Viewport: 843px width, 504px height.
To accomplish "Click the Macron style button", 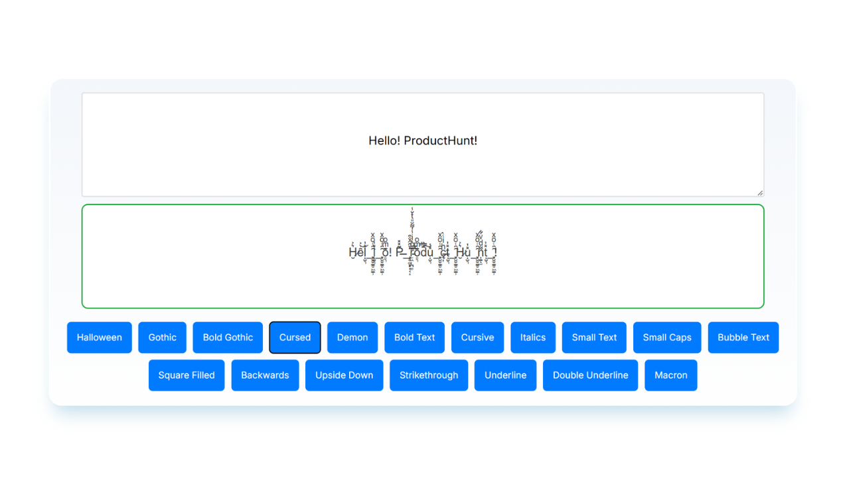I will point(671,375).
